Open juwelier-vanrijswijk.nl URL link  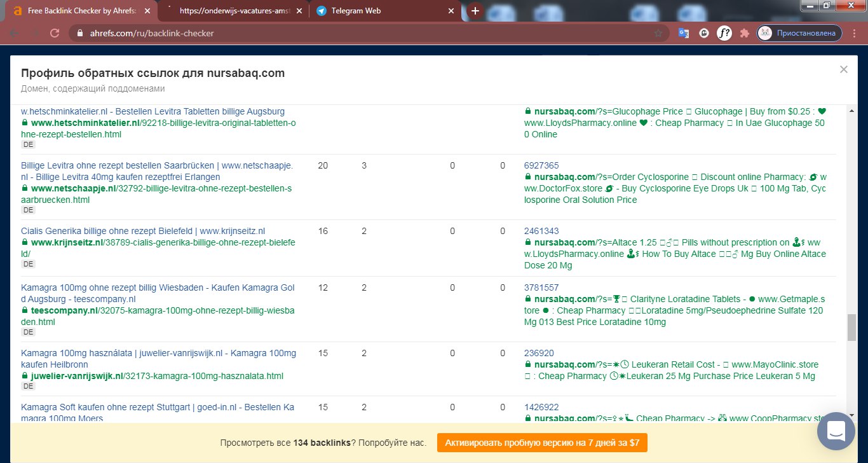click(x=157, y=376)
